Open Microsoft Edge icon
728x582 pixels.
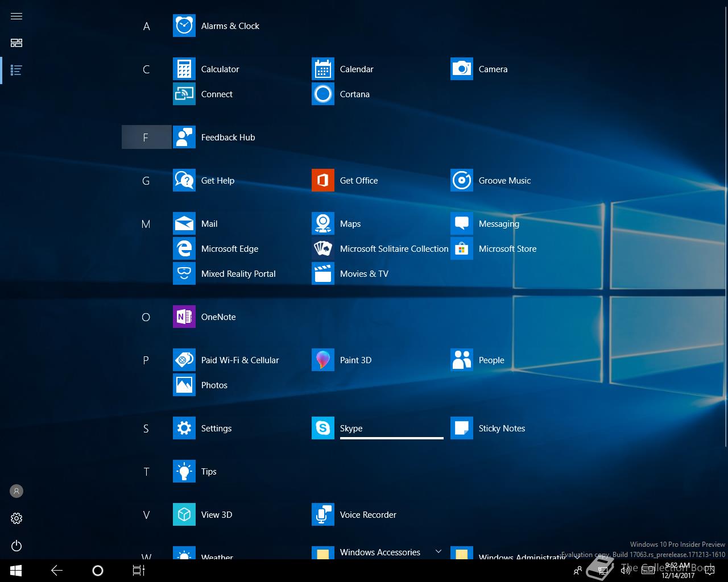point(184,249)
